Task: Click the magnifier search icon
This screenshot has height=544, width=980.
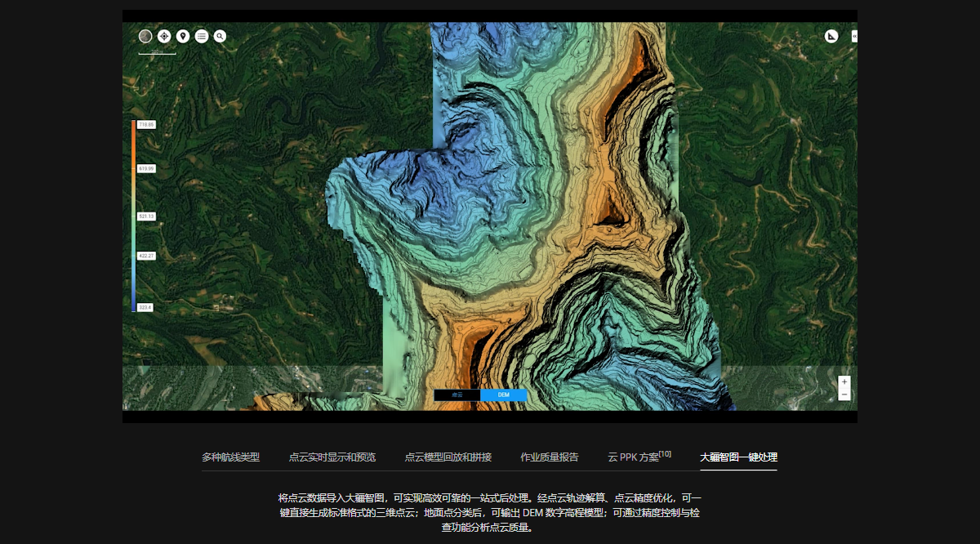Action: pos(220,36)
